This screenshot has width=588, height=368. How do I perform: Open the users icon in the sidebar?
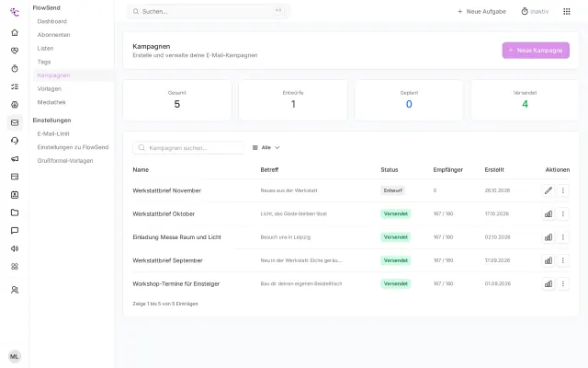pos(15,290)
